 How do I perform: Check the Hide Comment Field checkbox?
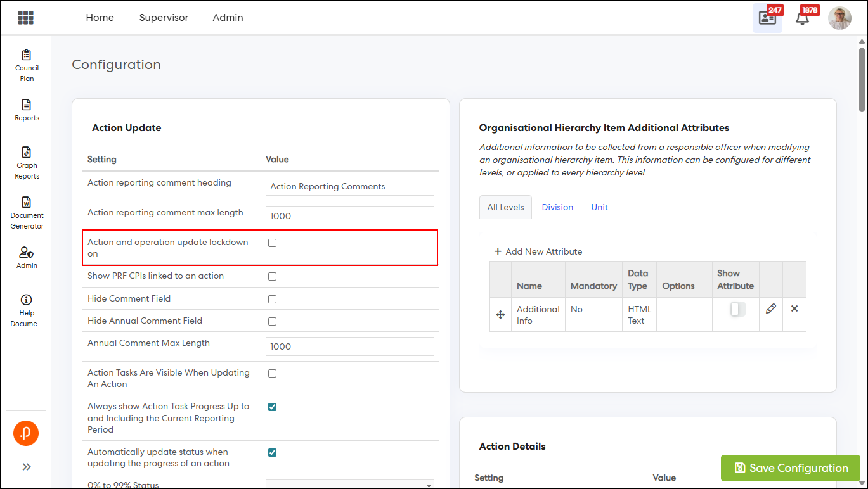click(272, 299)
